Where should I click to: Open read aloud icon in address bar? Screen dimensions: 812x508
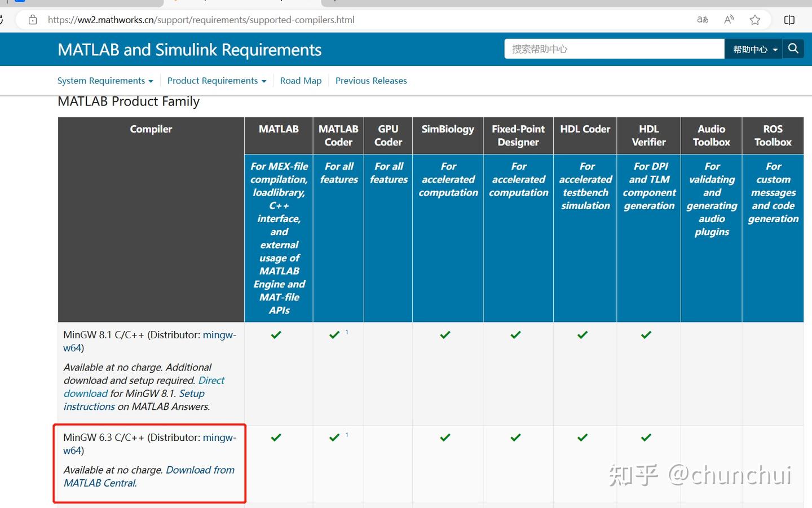[729, 20]
